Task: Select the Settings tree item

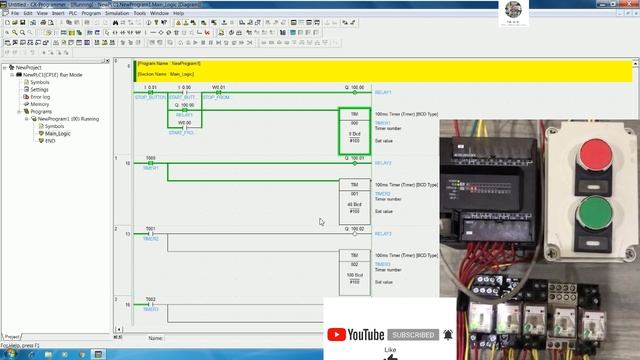Action: pyautogui.click(x=39, y=89)
